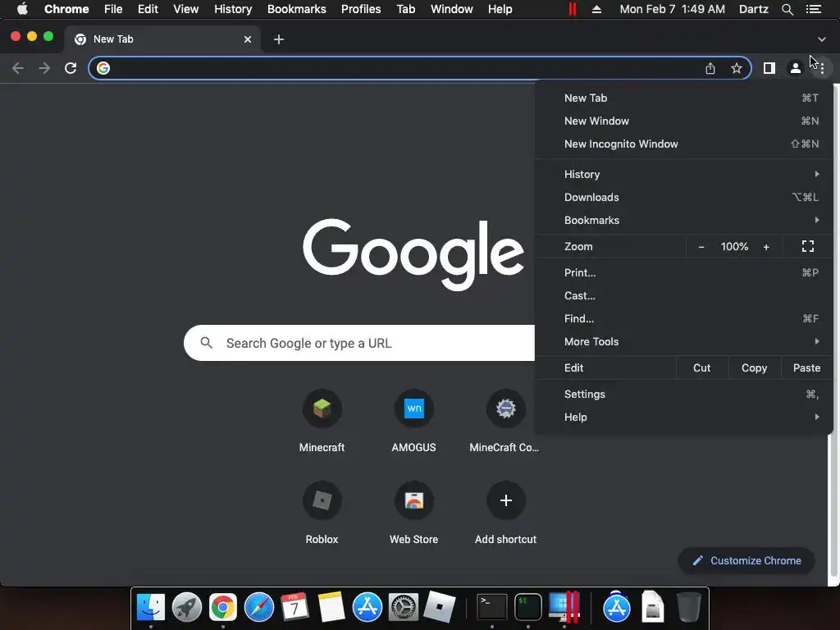Enter fullscreen using the zoom fullscreen icon
Image resolution: width=840 pixels, height=630 pixels.
coord(808,246)
